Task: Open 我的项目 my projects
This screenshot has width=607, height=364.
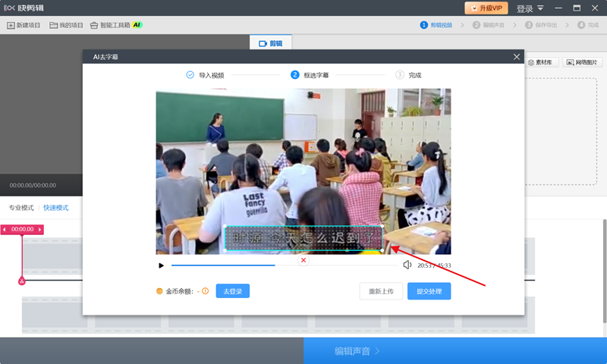Action: point(66,25)
